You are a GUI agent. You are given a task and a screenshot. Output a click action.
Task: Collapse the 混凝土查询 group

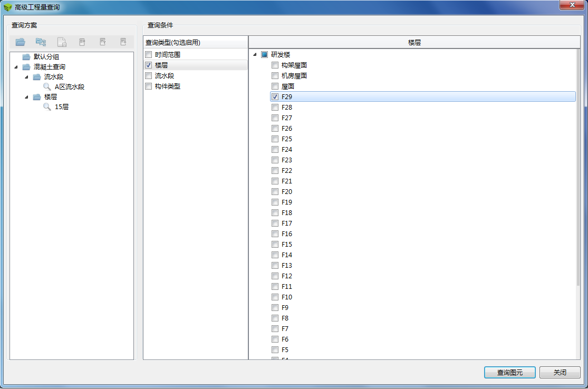click(16, 67)
